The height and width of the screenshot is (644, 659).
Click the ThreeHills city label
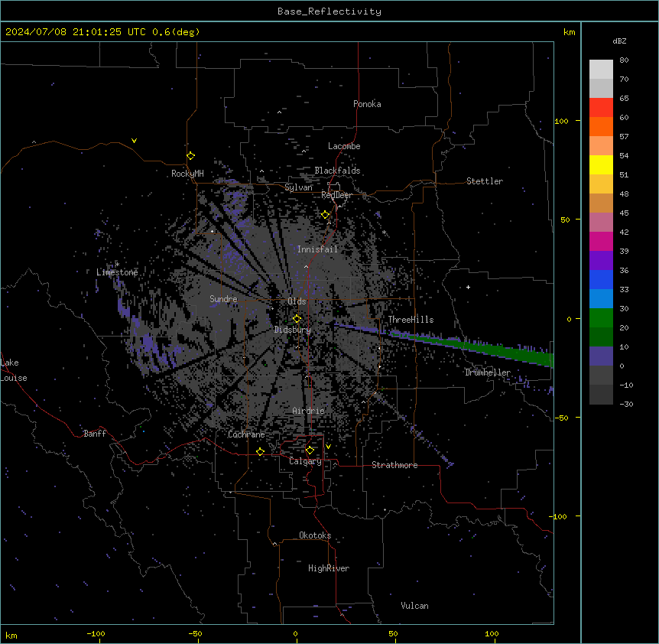click(x=411, y=320)
